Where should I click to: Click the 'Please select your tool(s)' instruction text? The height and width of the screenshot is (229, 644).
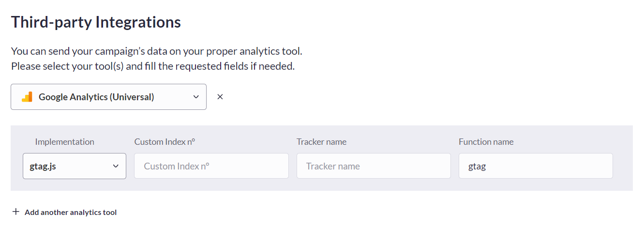153,66
